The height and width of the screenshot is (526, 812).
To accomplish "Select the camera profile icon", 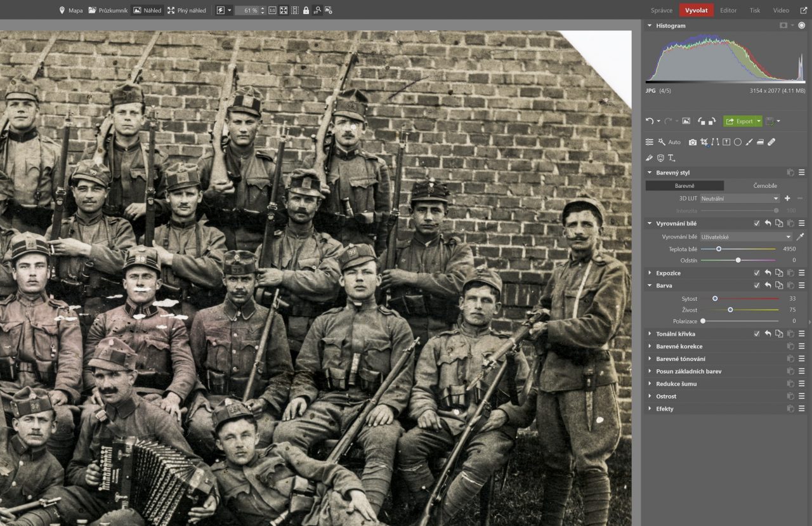I will (x=693, y=142).
